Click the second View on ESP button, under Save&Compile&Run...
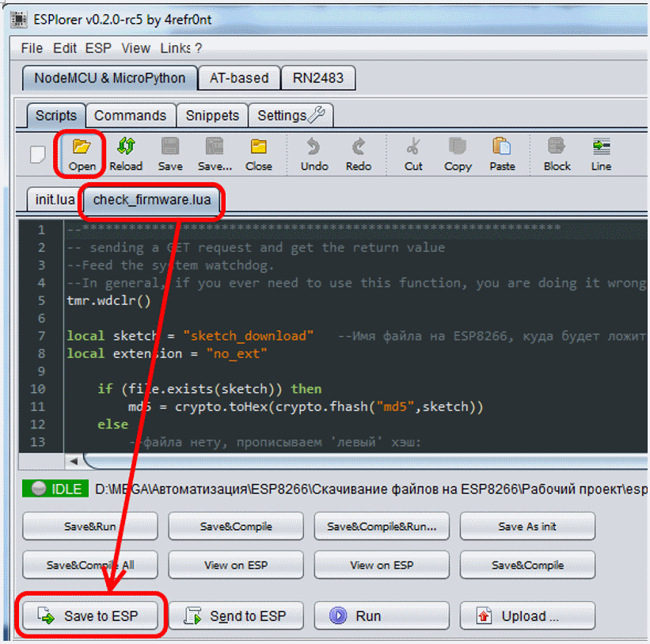 [x=382, y=565]
